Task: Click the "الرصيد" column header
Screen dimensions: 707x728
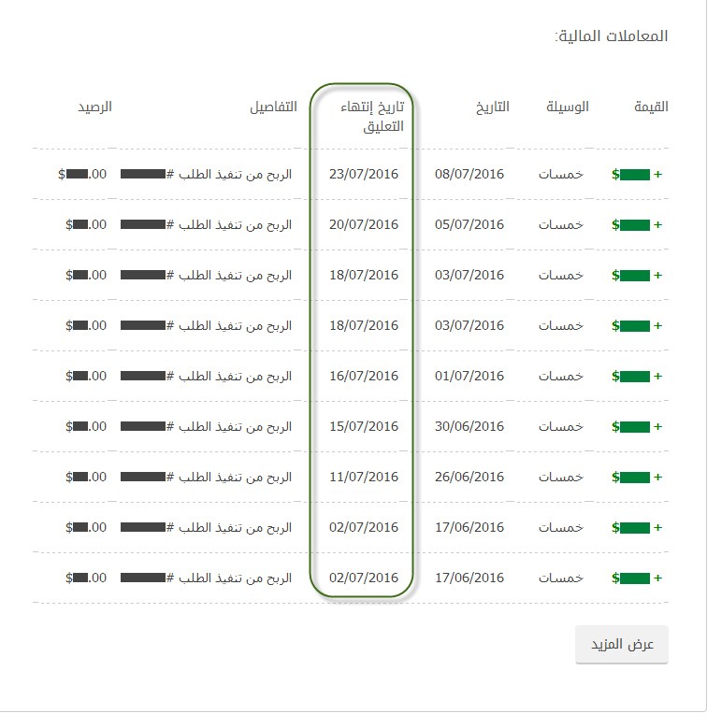Action: pos(94,107)
